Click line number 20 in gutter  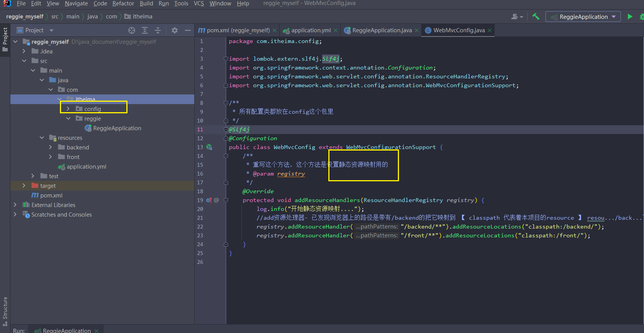pyautogui.click(x=200, y=209)
